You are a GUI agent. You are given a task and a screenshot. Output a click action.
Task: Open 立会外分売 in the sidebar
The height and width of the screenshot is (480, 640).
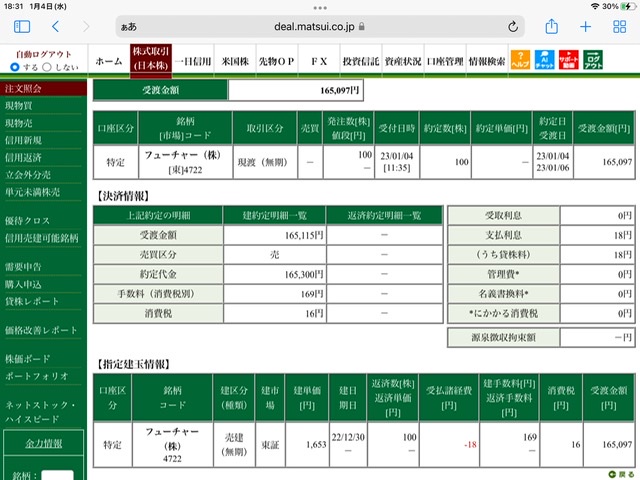(28, 175)
